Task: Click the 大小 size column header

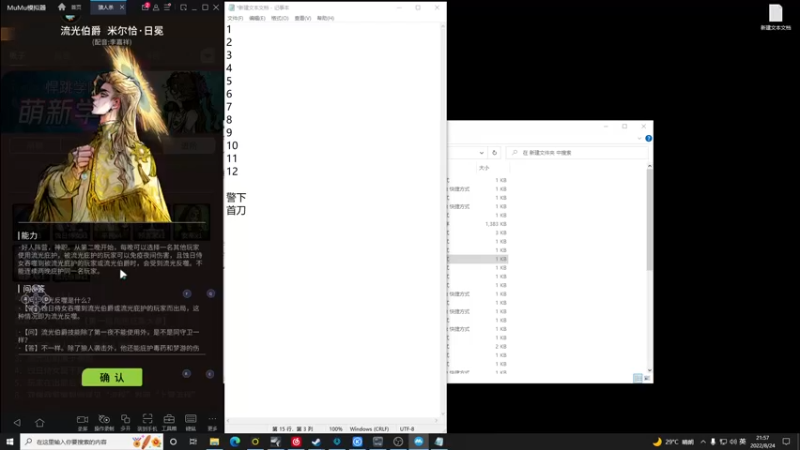Action: [x=484, y=168]
